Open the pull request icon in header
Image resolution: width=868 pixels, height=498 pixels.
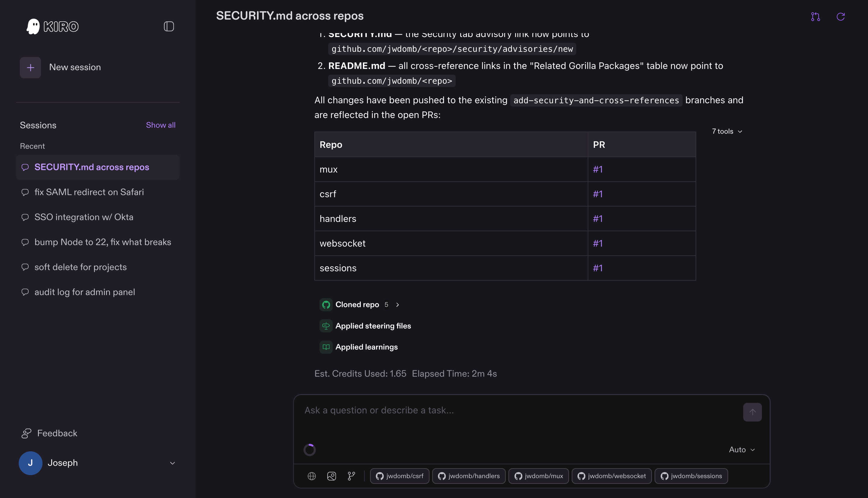815,17
